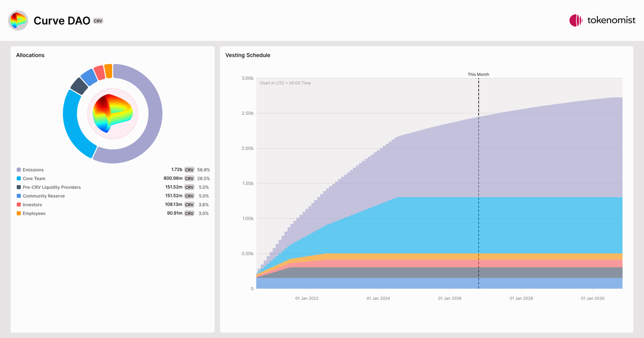Click the "1.50b" y-axis label
Image resolution: width=644 pixels, height=338 pixels.
[x=247, y=183]
